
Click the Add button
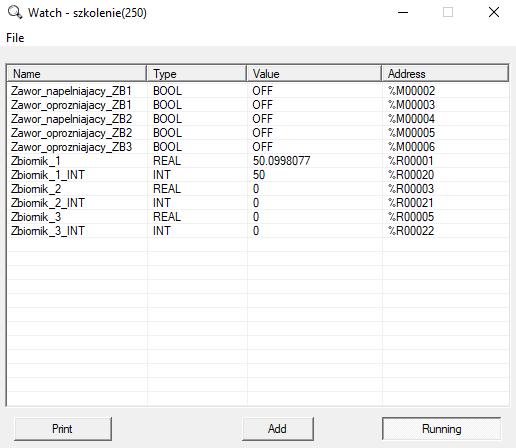click(x=277, y=429)
